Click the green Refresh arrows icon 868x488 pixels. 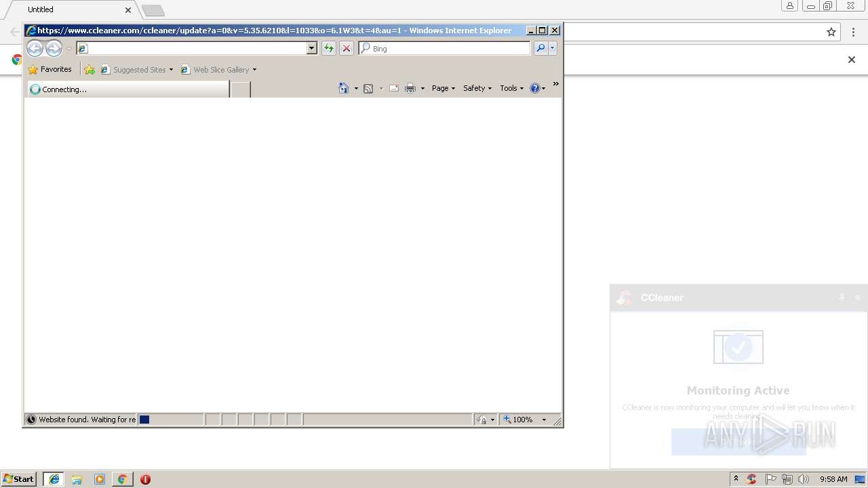(x=329, y=48)
